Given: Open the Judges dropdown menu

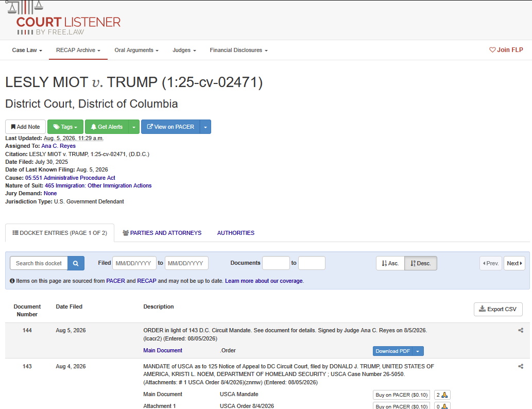Looking at the screenshot, I should tap(184, 50).
